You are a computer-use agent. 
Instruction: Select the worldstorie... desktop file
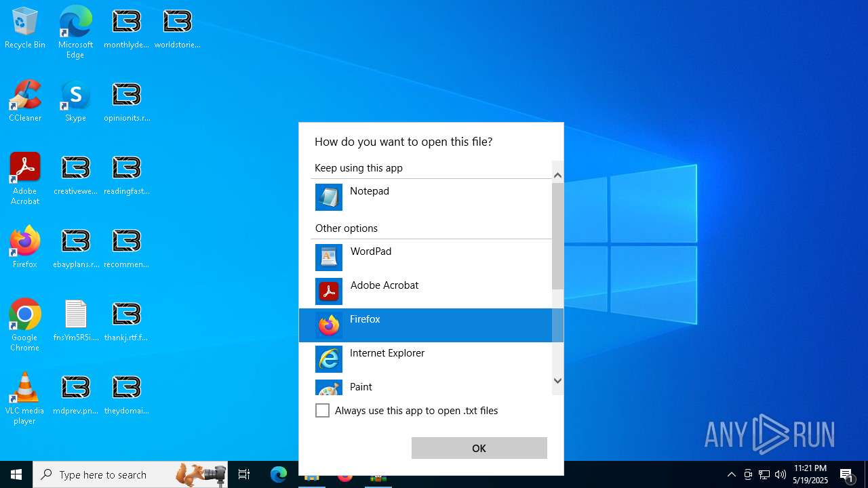[177, 29]
